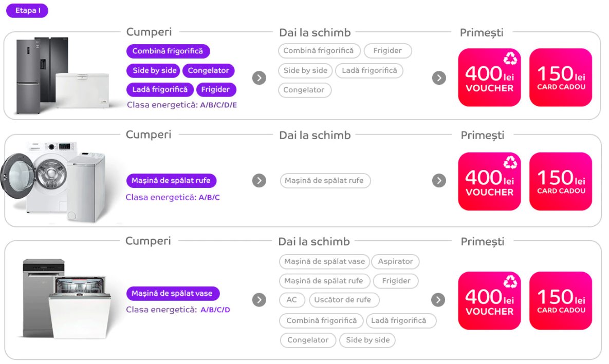Choose Aspirator in dishwasher trade-in list
This screenshot has height=364, width=609.
(395, 261)
